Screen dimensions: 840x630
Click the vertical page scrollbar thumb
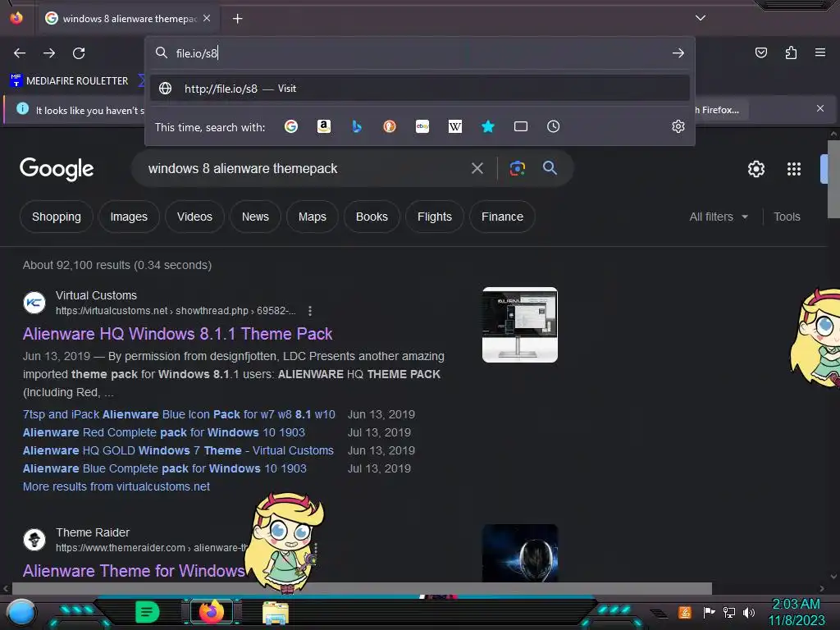833,179
